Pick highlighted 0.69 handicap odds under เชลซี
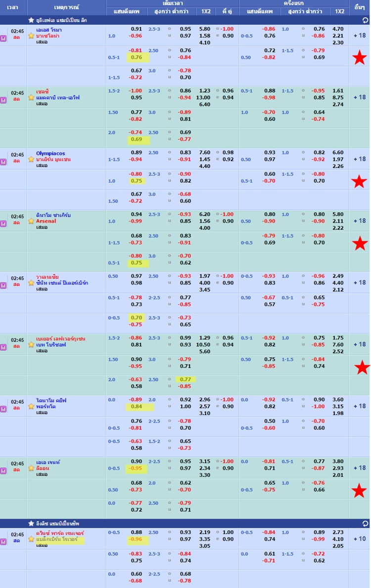This screenshot has width=371, height=588. point(137,139)
